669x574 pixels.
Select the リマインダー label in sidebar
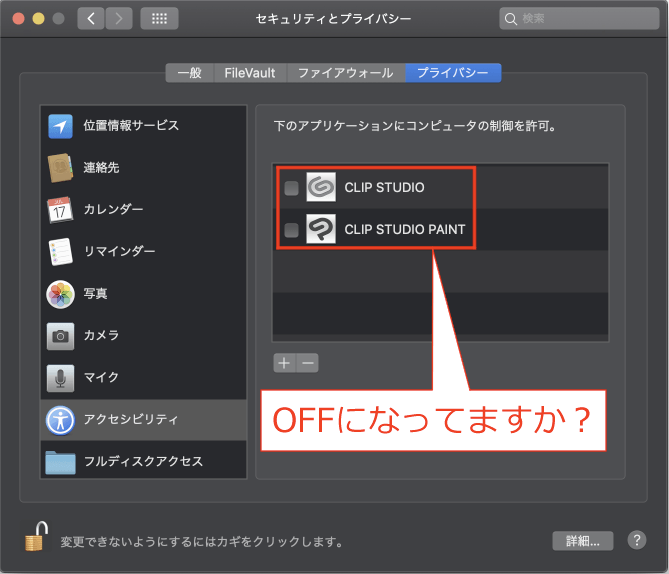119,251
